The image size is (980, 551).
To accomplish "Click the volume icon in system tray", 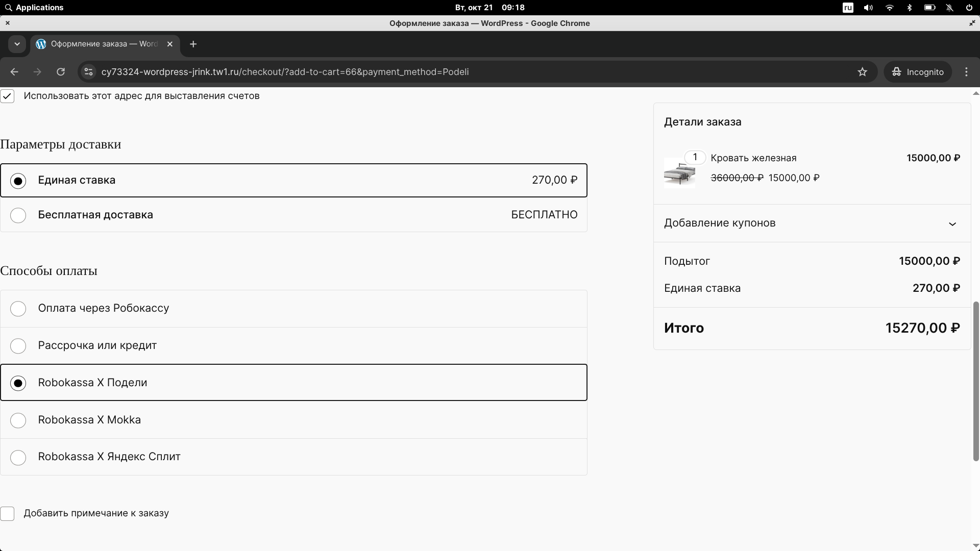I will pos(868,8).
